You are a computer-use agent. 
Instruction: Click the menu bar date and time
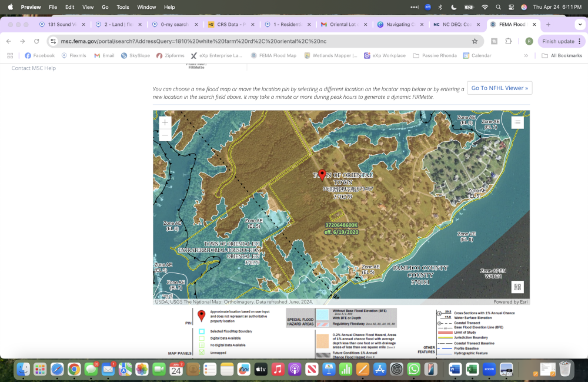557,7
